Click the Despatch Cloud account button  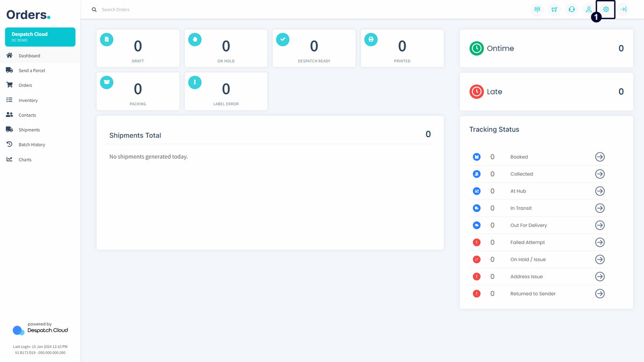40,37
